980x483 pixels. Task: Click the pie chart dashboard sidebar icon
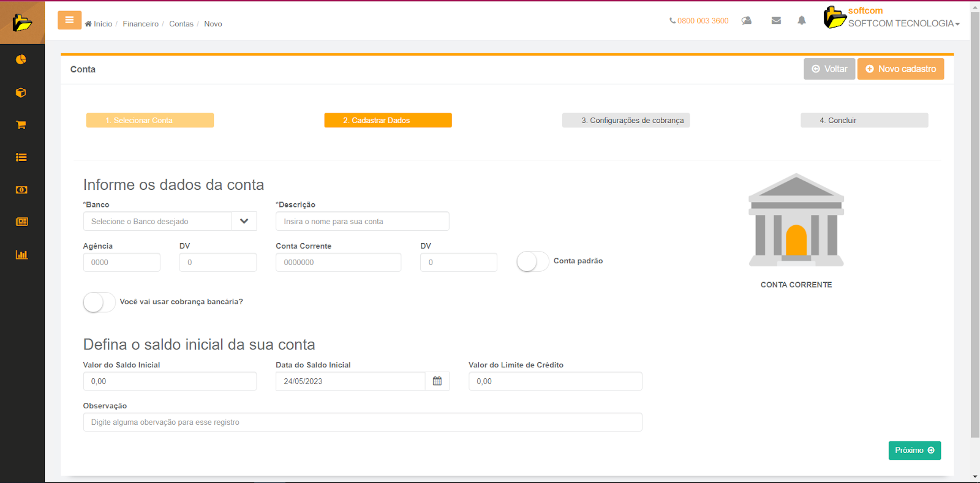(x=21, y=59)
